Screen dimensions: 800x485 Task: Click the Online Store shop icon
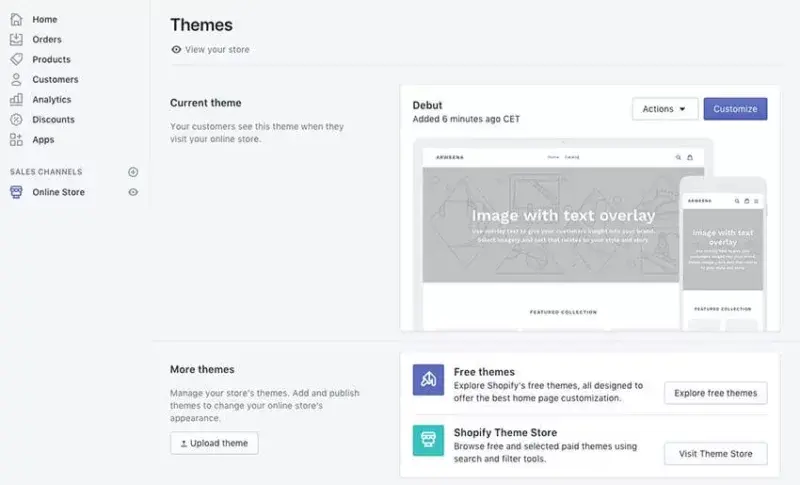click(16, 192)
